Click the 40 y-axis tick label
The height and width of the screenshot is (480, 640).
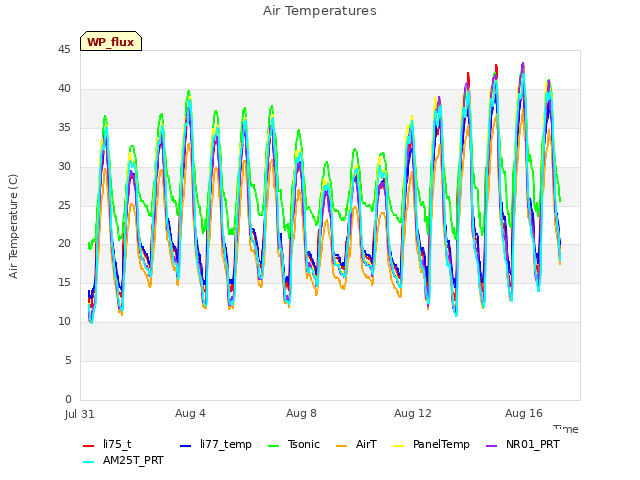pyautogui.click(x=64, y=88)
